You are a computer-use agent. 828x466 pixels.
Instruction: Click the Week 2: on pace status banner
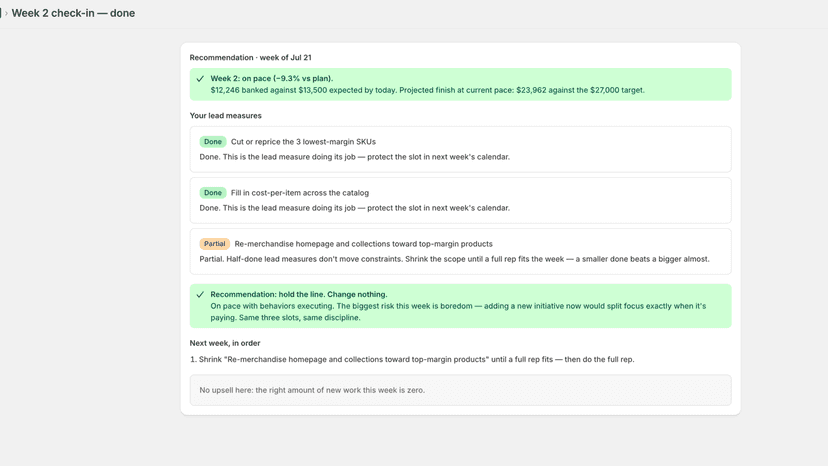[x=460, y=85]
